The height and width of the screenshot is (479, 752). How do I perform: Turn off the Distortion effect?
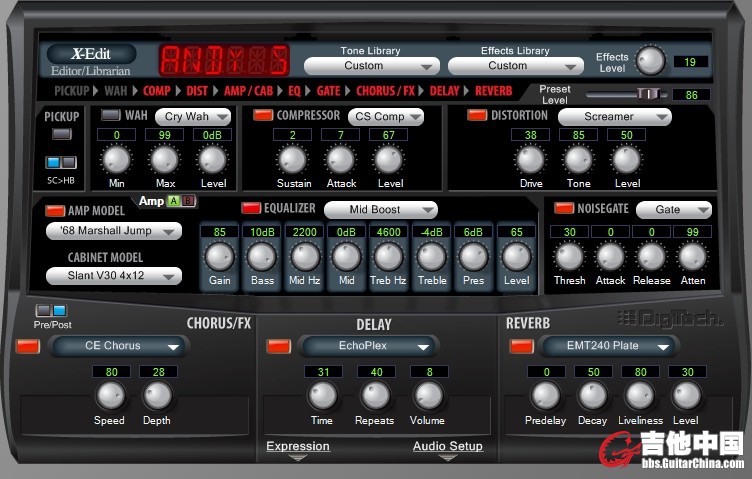coord(477,115)
